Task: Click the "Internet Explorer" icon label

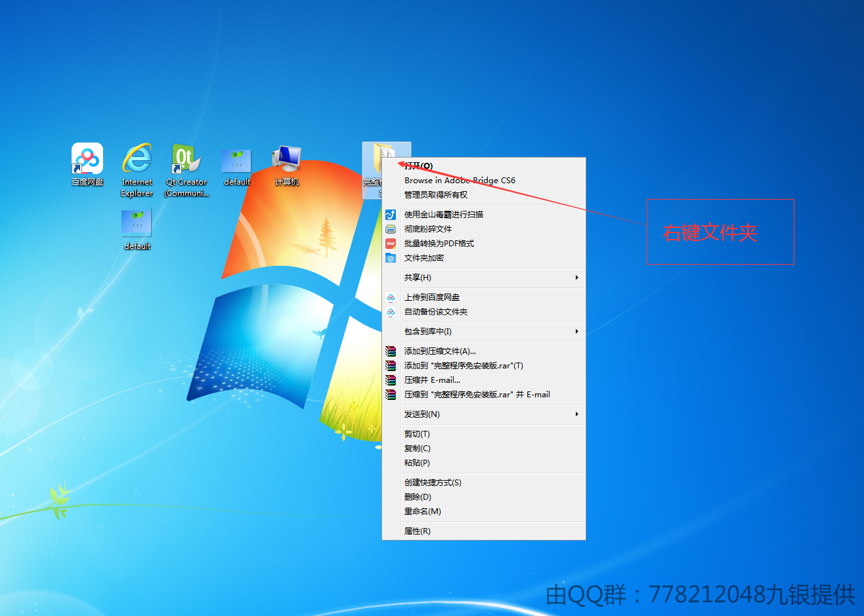Action: (137, 188)
